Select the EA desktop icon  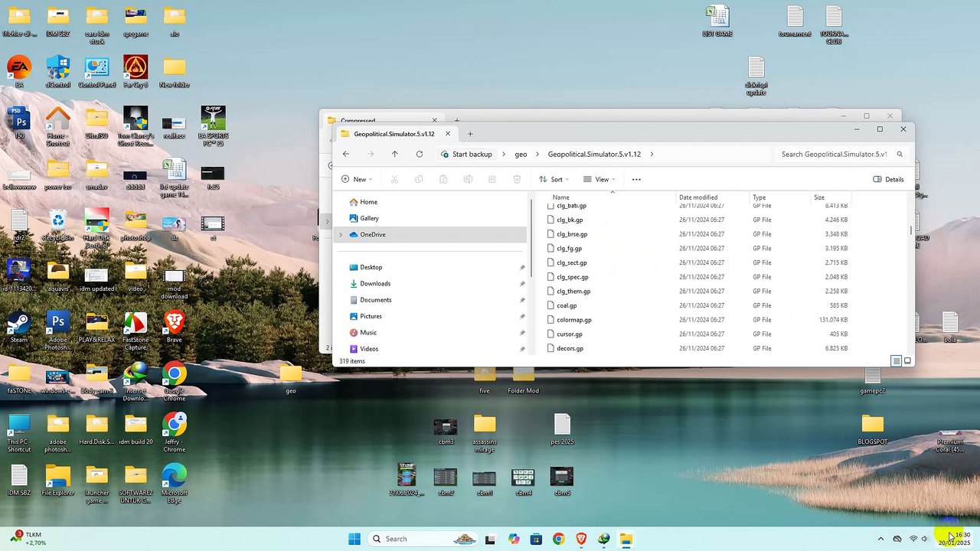point(19,72)
